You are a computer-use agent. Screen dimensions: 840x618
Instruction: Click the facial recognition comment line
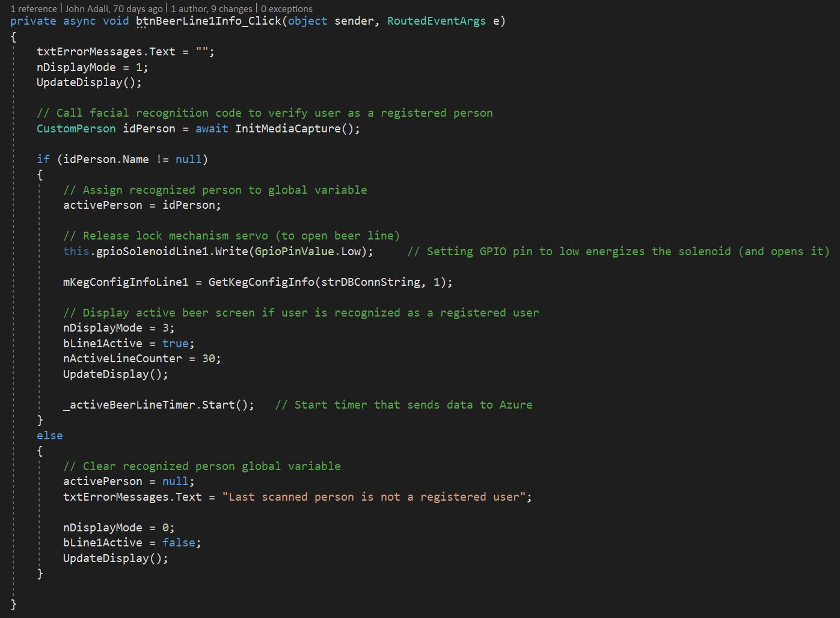point(265,113)
